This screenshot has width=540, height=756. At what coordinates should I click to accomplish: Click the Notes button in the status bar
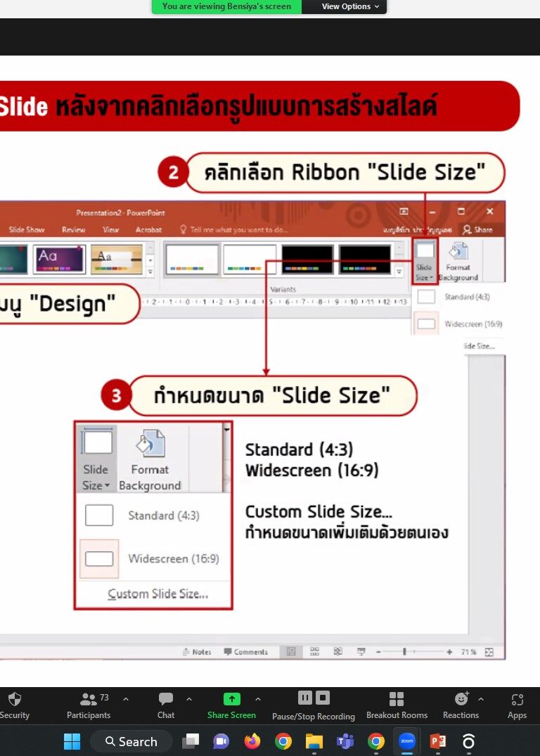click(197, 652)
